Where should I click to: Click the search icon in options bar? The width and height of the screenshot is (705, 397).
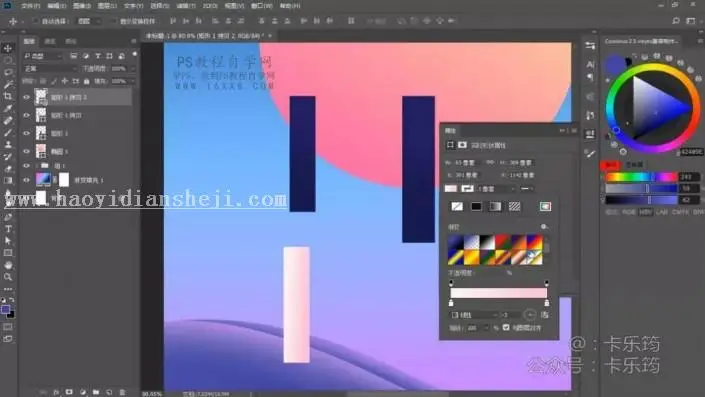click(x=676, y=21)
